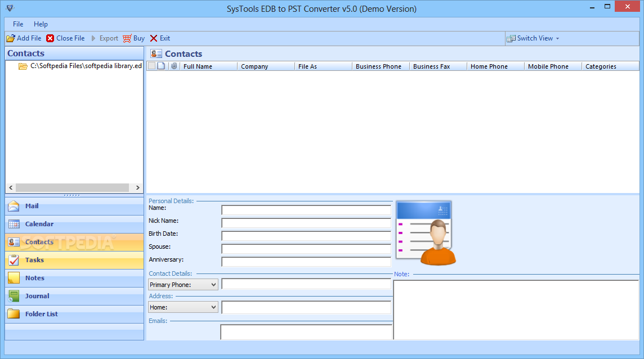This screenshot has width=644, height=359.
Task: Expand the Switch View dropdown arrow
Action: click(557, 39)
